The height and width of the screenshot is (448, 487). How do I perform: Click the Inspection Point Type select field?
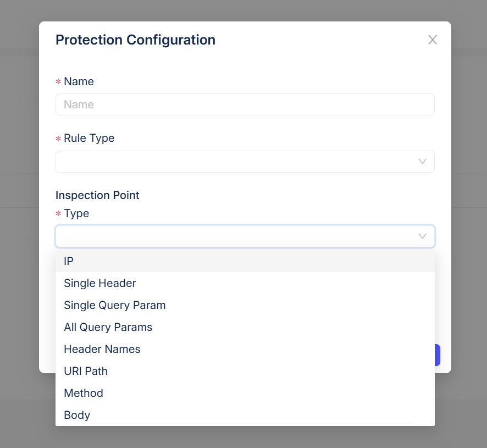pyautogui.click(x=236, y=236)
